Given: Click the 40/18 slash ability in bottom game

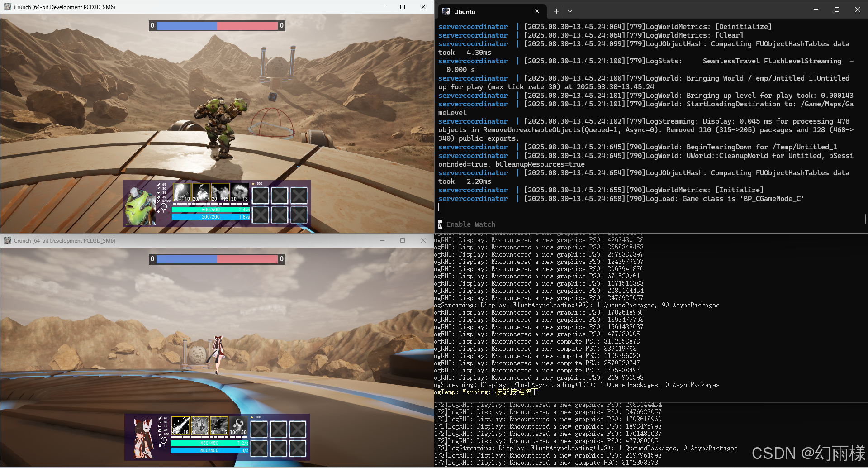Looking at the screenshot, I should click(180, 425).
